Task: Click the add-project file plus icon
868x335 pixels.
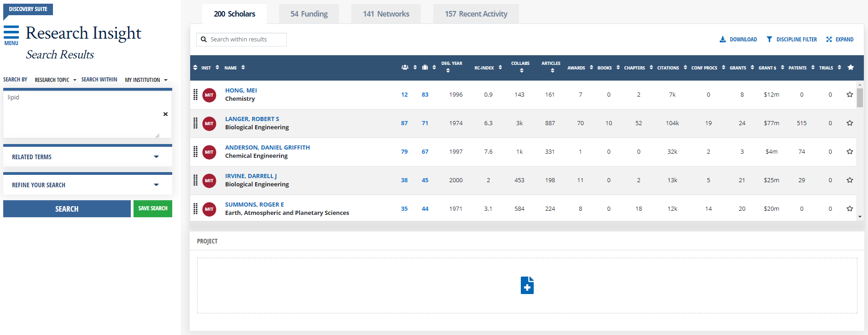Action: point(527,285)
